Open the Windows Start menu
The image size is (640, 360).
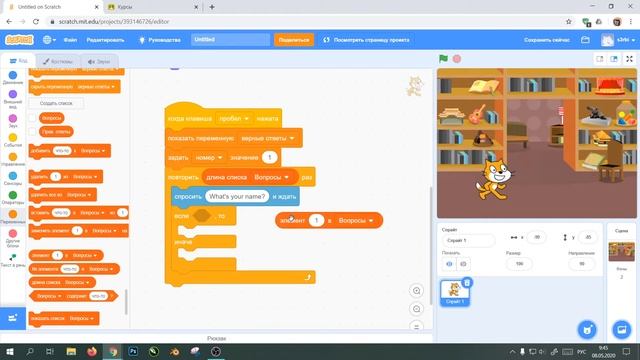pos(9,351)
